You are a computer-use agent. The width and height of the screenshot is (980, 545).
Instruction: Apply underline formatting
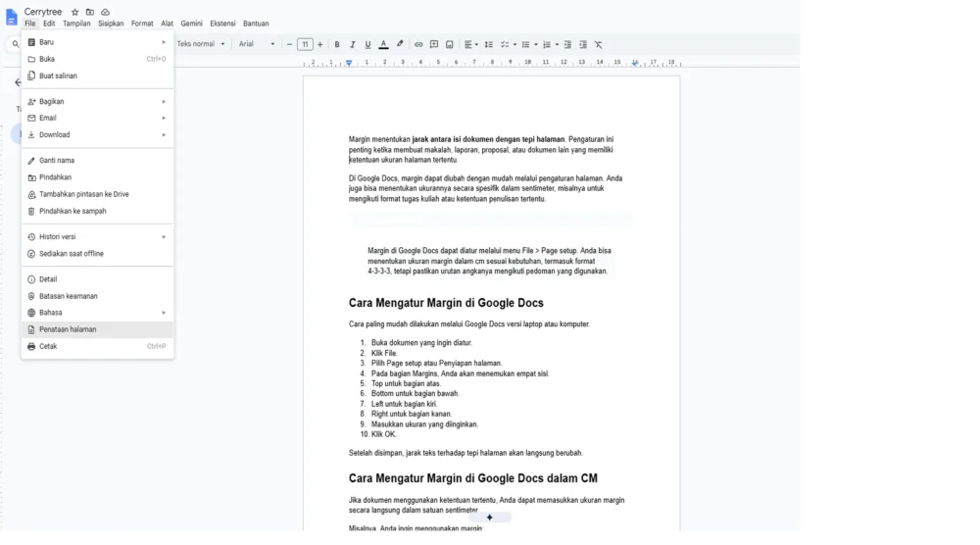click(x=367, y=44)
